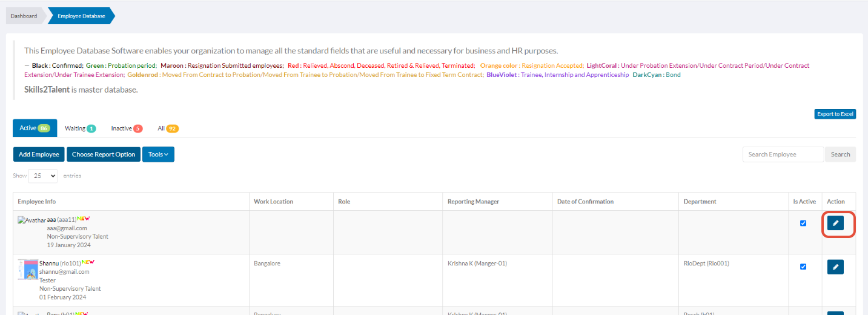
Task: Select the aaa@gmail.com email text
Action: tap(67, 228)
